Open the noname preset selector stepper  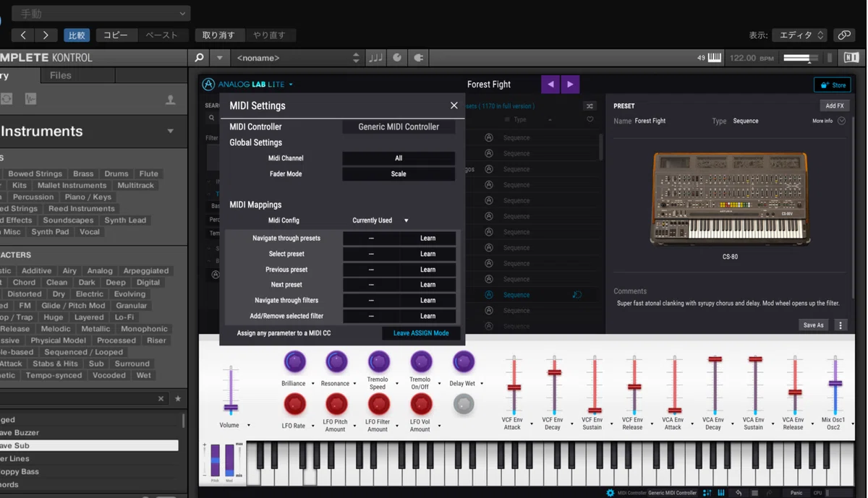[x=356, y=58]
